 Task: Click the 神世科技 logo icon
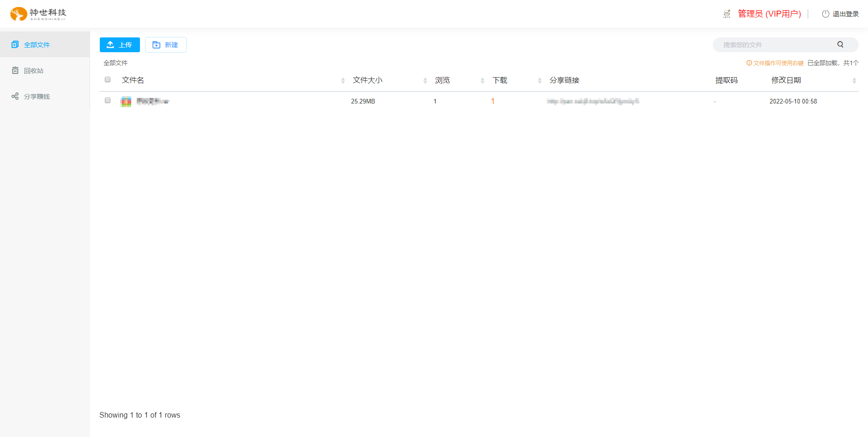[x=18, y=14]
